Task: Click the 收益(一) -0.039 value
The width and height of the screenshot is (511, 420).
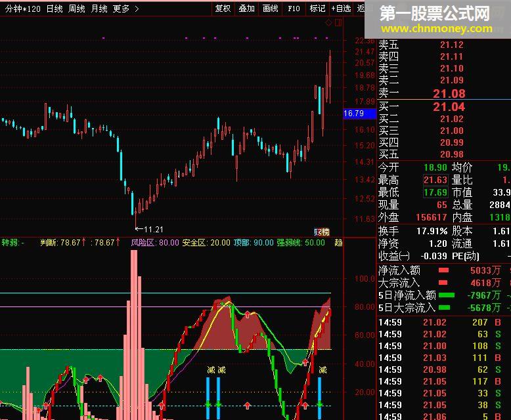Action: [x=433, y=256]
